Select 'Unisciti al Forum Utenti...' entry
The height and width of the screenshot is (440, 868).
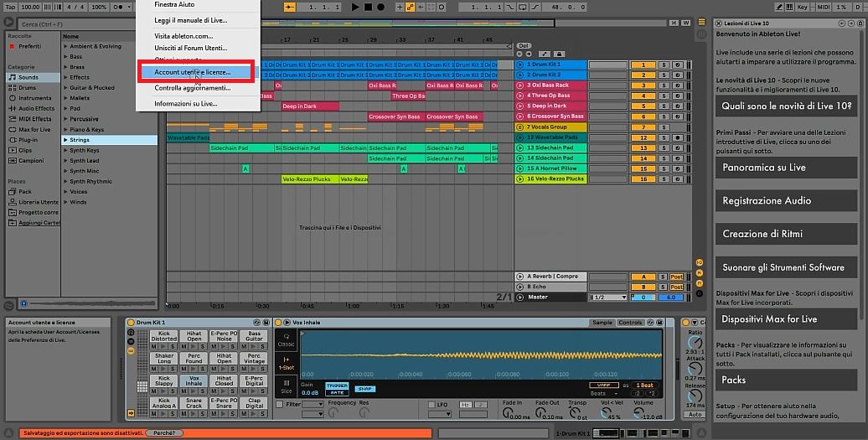point(190,48)
